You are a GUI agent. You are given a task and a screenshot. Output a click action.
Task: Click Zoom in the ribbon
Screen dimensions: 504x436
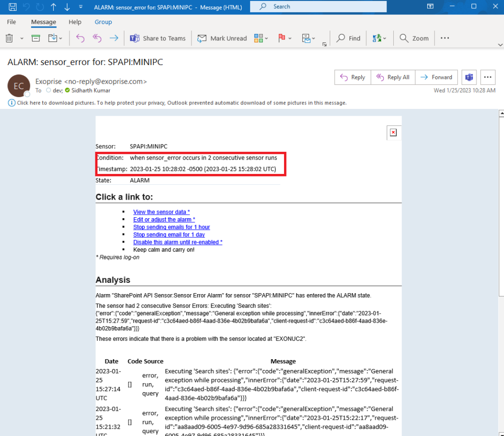[414, 38]
